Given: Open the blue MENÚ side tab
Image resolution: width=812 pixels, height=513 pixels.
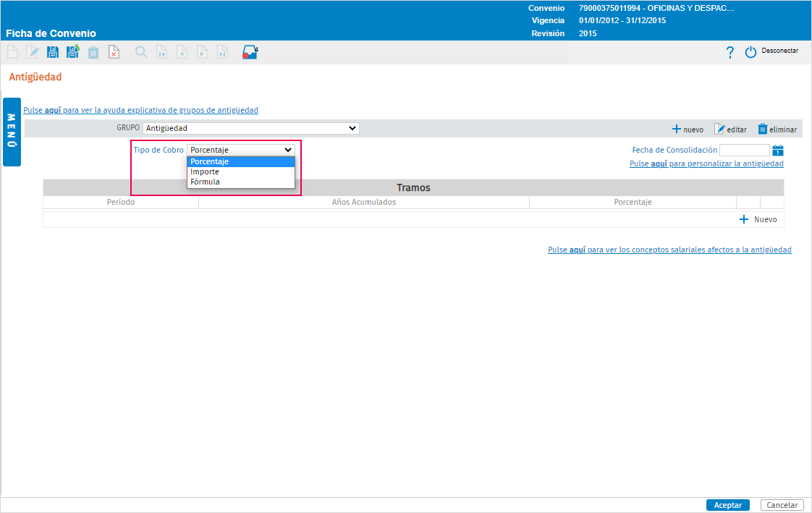Looking at the screenshot, I should point(12,132).
